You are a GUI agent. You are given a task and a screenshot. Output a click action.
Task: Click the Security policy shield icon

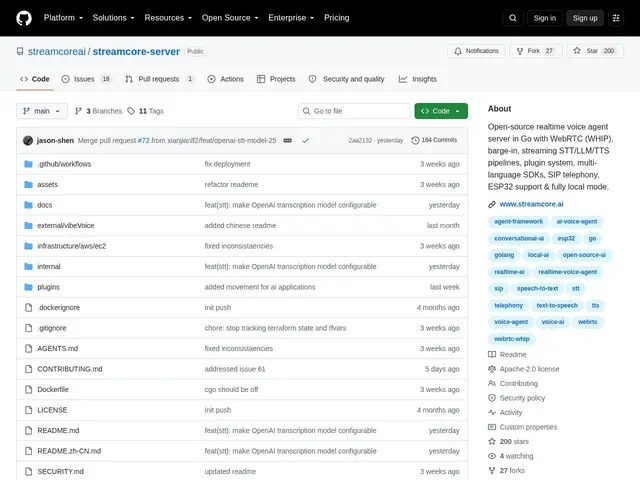(x=492, y=398)
